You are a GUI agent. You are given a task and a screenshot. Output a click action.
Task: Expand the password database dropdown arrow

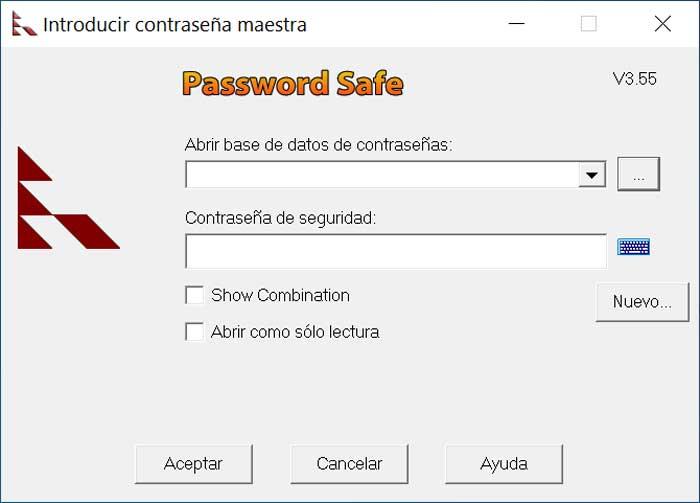(592, 175)
